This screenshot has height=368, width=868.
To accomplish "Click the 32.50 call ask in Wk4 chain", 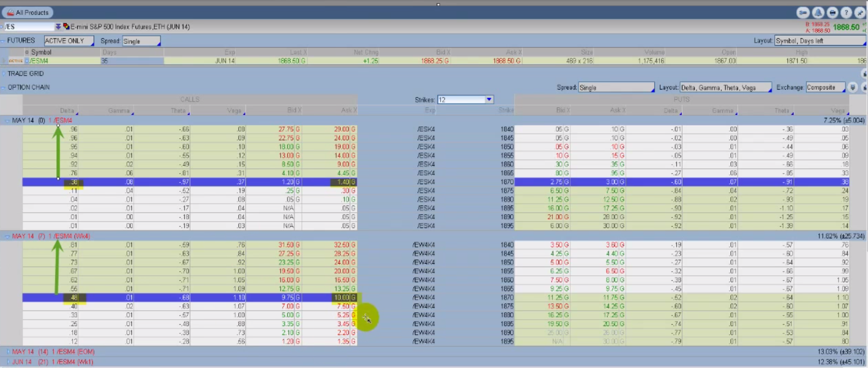I will (x=342, y=245).
